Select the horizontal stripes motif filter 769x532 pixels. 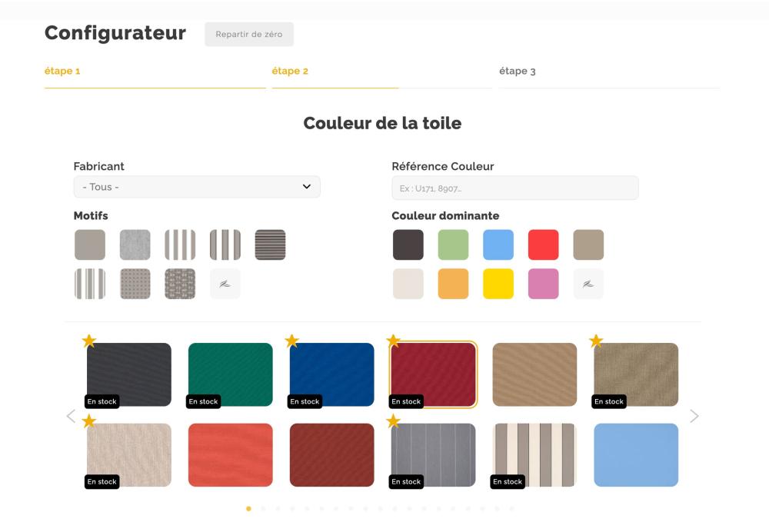click(x=270, y=244)
